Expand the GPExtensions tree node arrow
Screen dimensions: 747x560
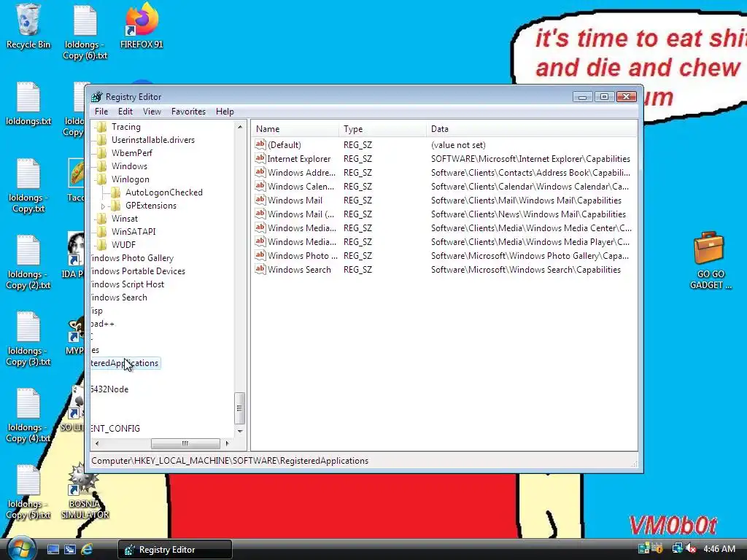(x=103, y=206)
